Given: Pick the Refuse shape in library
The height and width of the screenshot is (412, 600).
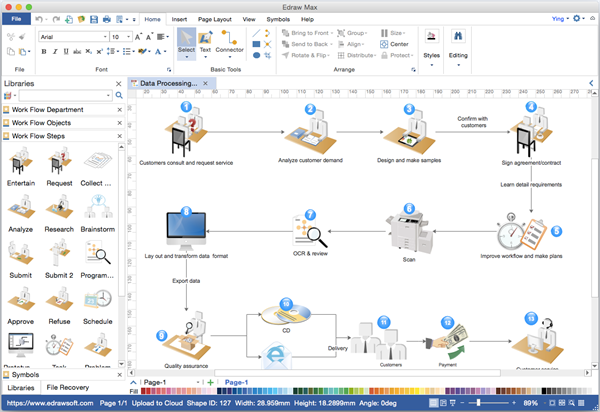Looking at the screenshot, I should (x=59, y=306).
